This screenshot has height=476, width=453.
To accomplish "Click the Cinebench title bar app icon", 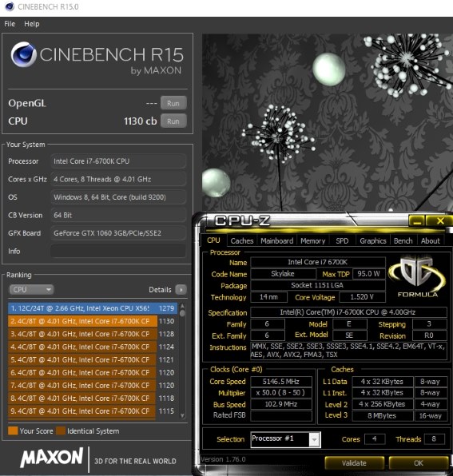I will tap(10, 6).
